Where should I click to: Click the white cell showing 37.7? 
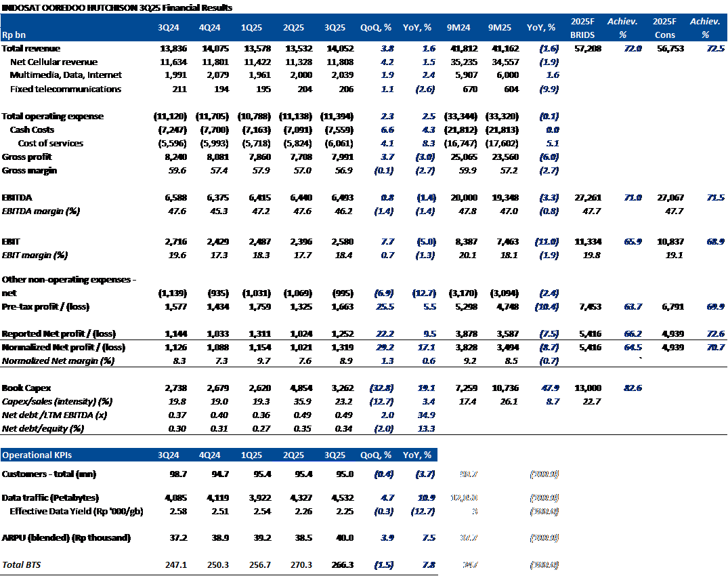coord(467,537)
